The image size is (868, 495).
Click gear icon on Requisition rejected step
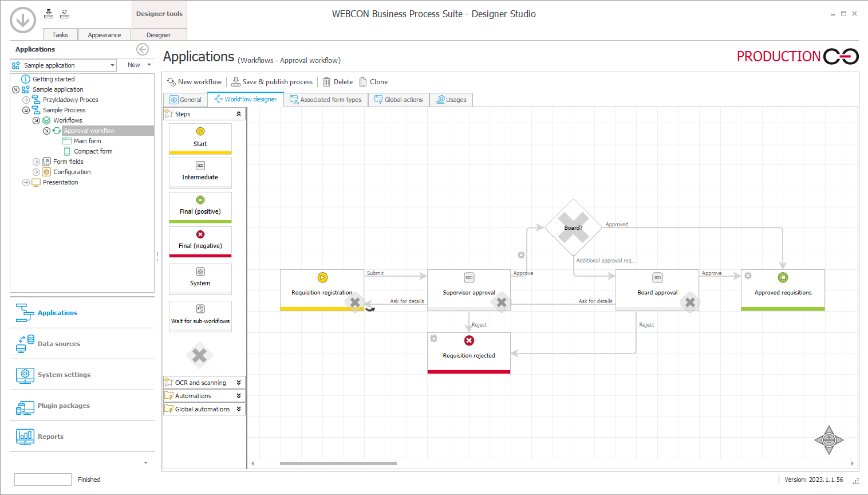click(433, 339)
